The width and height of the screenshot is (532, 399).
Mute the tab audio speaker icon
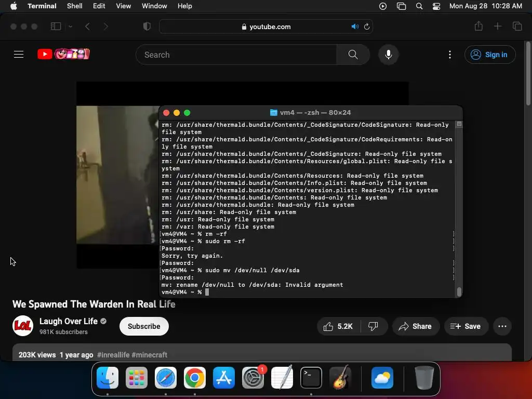click(x=355, y=26)
